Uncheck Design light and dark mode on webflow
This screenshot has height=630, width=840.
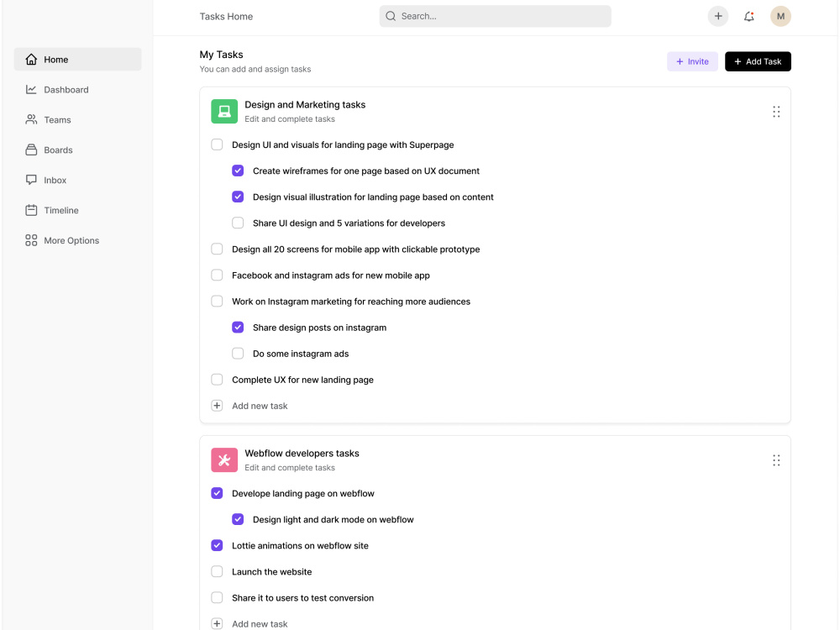[x=238, y=519]
